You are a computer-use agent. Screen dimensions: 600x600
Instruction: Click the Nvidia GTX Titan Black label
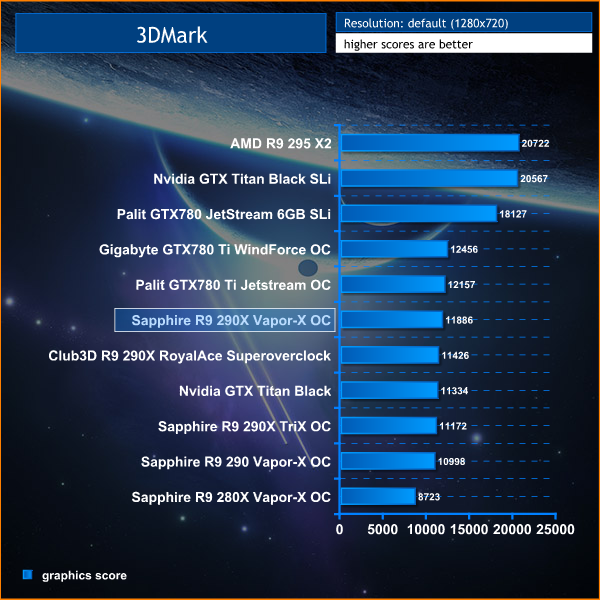pos(255,391)
